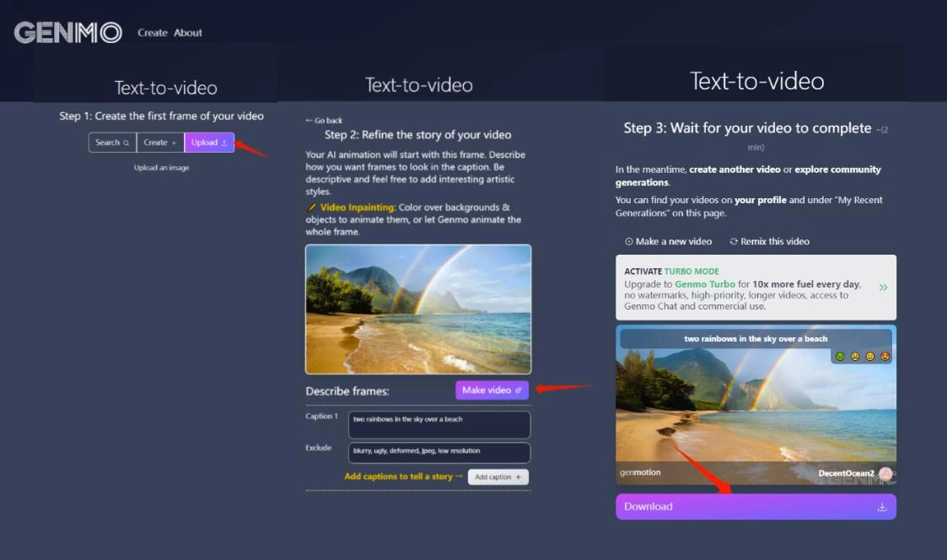
Task: Open the Create menu in header
Action: pyautogui.click(x=153, y=33)
